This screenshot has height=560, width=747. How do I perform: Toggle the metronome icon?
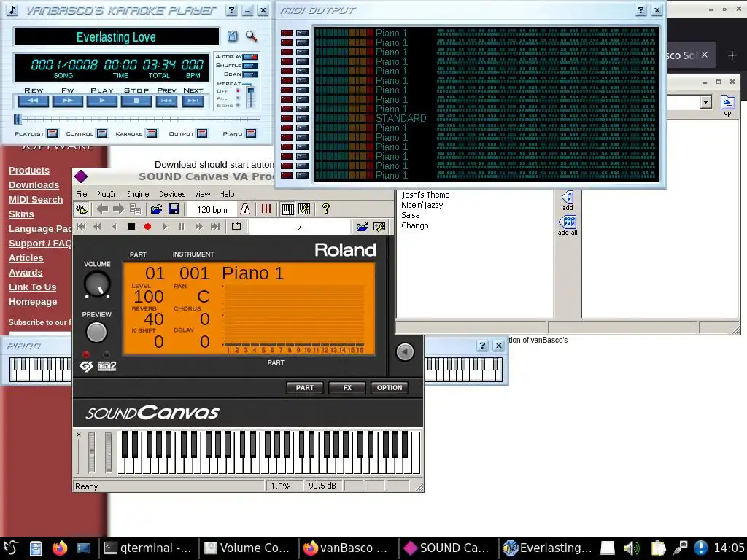click(x=245, y=209)
